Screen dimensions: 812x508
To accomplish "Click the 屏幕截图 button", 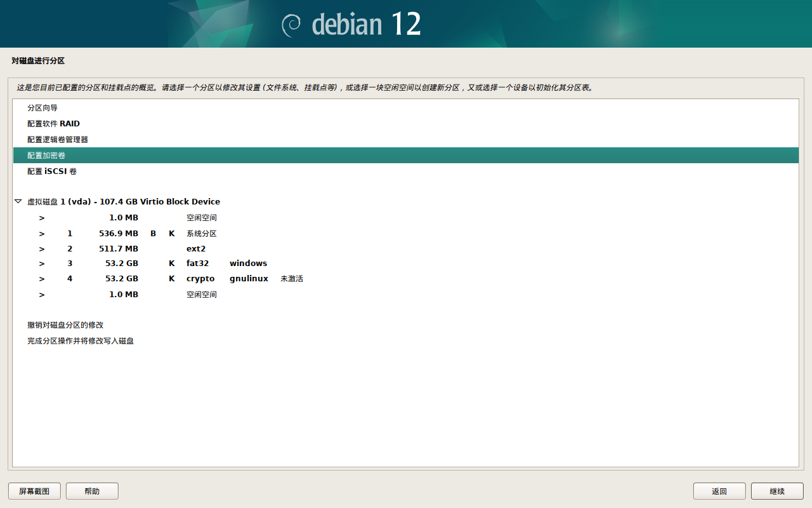I will tap(34, 491).
